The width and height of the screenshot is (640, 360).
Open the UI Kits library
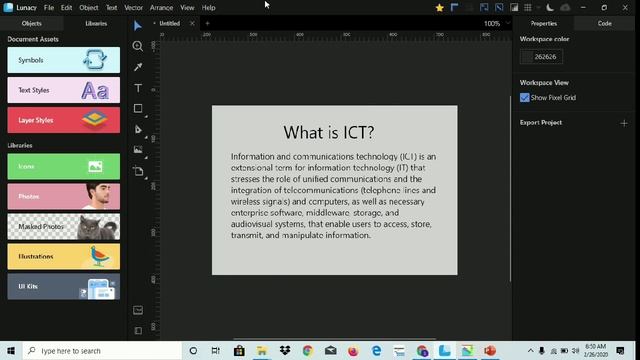[64, 287]
